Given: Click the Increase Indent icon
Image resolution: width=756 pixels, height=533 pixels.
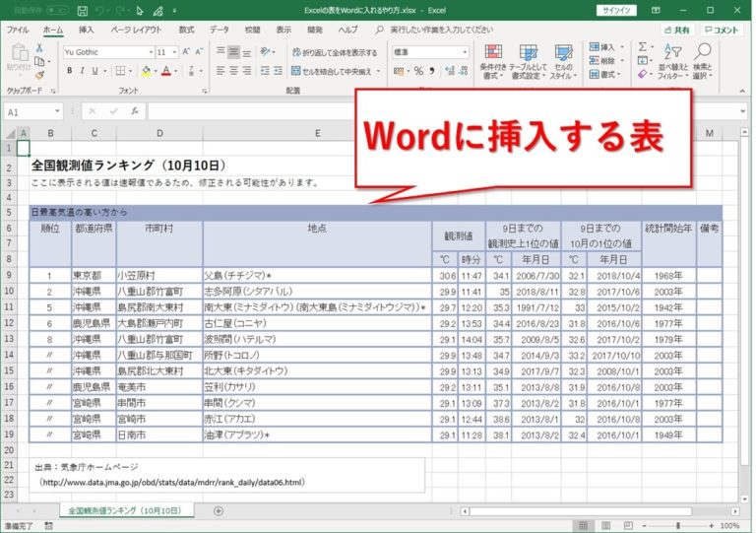Looking at the screenshot, I should (278, 71).
